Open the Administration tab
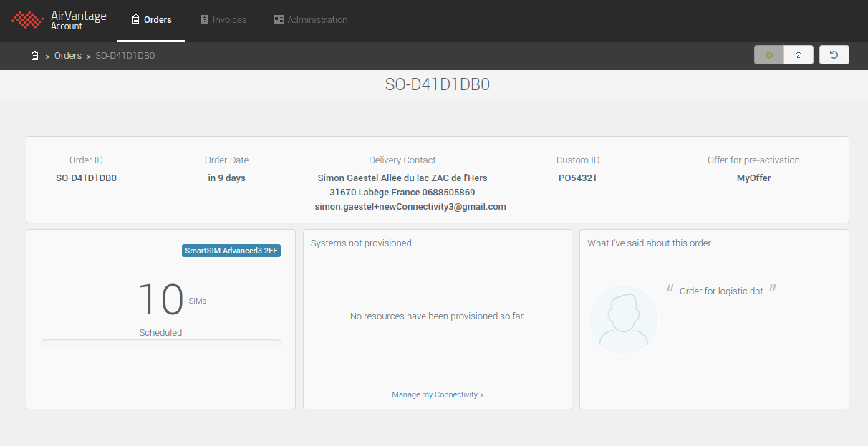This screenshot has width=868, height=446. point(310,20)
